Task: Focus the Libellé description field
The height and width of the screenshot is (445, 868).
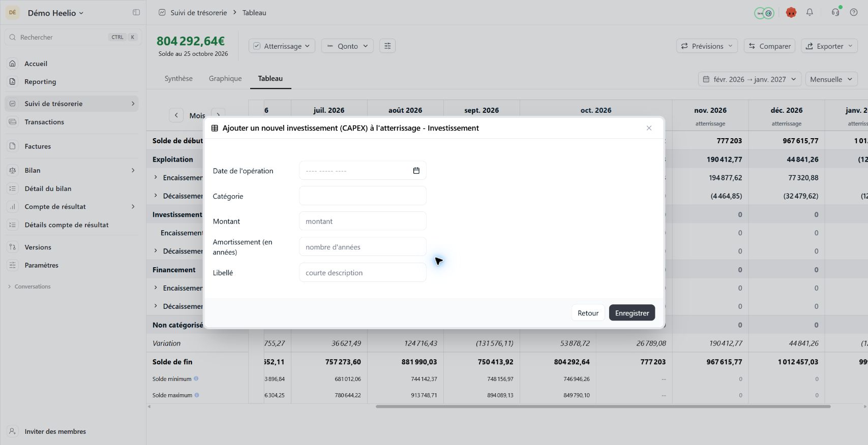Action: (363, 272)
